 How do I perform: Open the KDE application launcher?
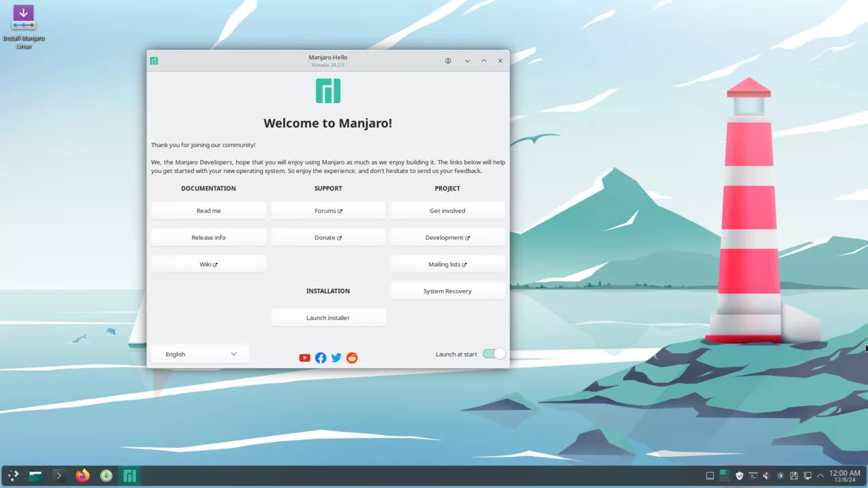[x=13, y=476]
